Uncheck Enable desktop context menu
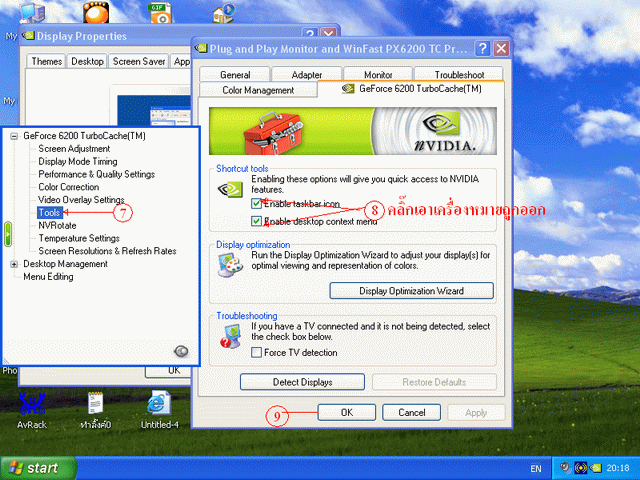The width and height of the screenshot is (640, 480). coord(256,221)
